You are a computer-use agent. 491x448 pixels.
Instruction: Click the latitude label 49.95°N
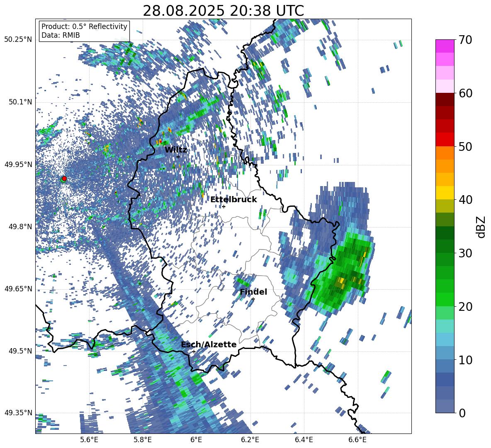(x=18, y=165)
